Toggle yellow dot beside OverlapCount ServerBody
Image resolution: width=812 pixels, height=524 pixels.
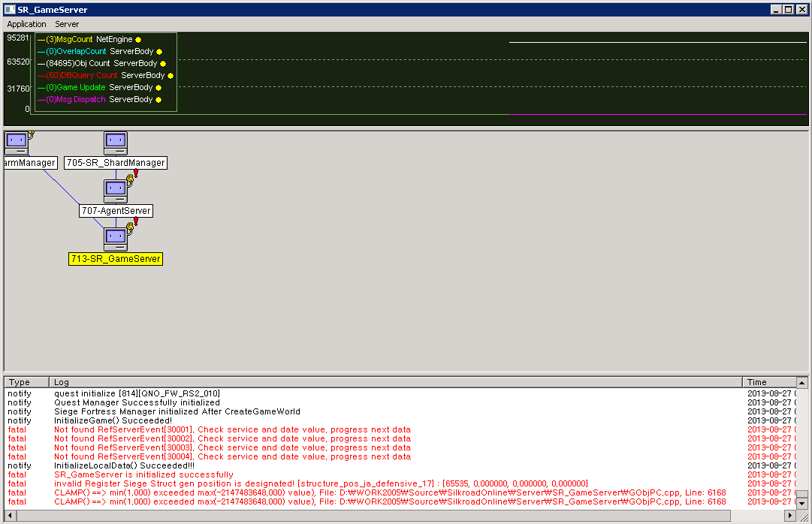(x=159, y=52)
